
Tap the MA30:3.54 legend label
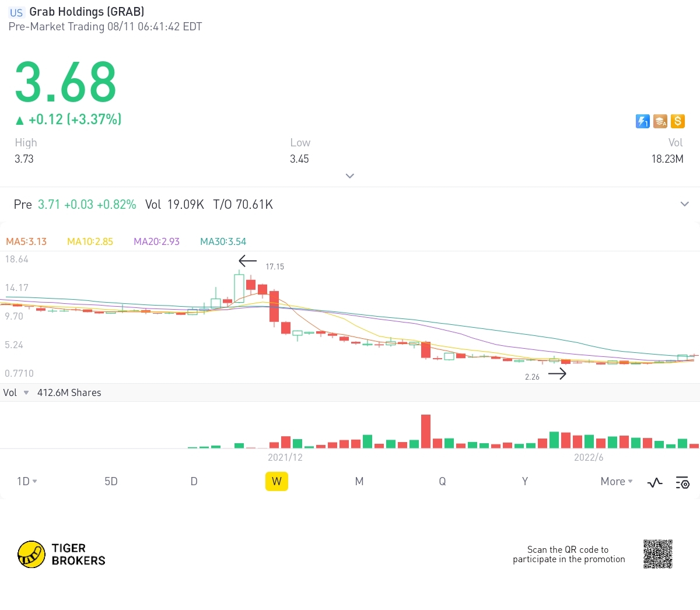coord(223,241)
